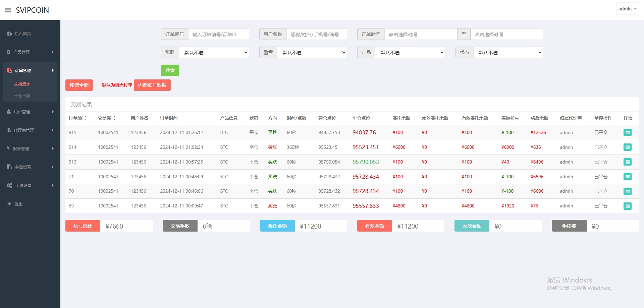Focus the 订单编号 input field

tap(219, 34)
